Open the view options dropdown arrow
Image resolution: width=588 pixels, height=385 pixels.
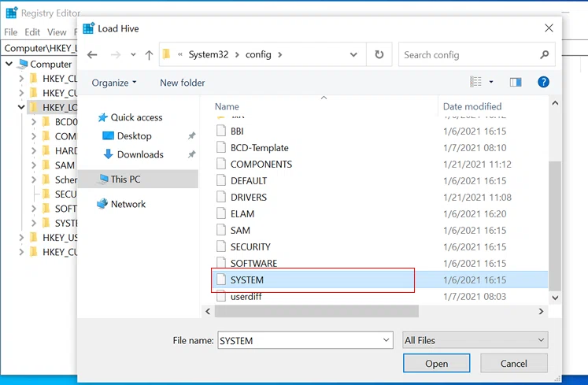[491, 82]
